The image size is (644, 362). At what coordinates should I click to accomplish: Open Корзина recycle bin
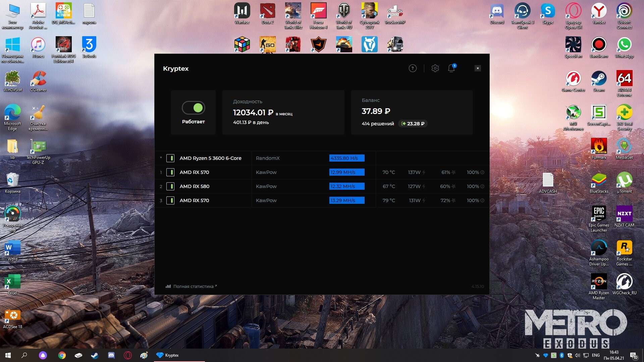coord(12,183)
